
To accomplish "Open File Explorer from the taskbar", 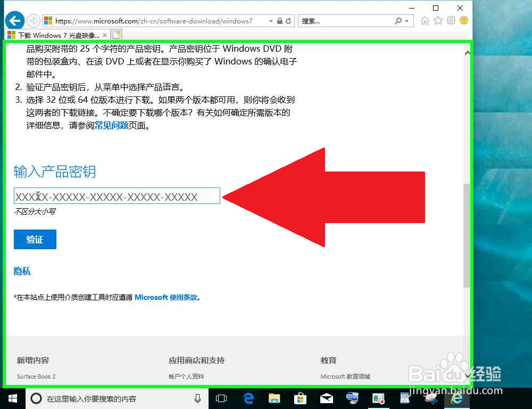I will [274, 398].
